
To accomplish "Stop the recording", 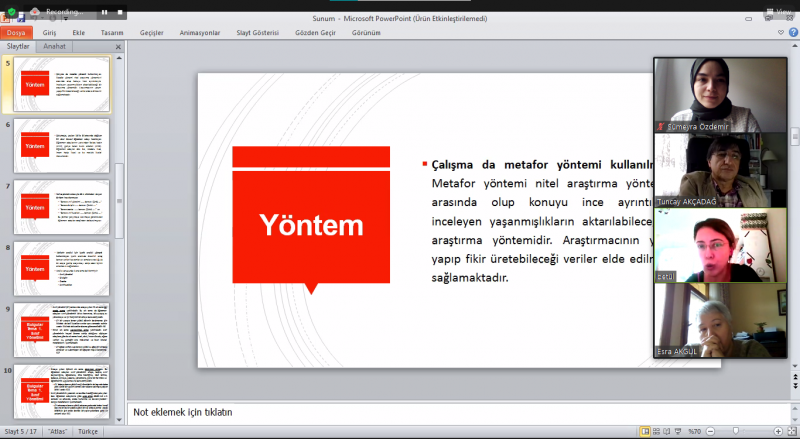I will [x=119, y=12].
